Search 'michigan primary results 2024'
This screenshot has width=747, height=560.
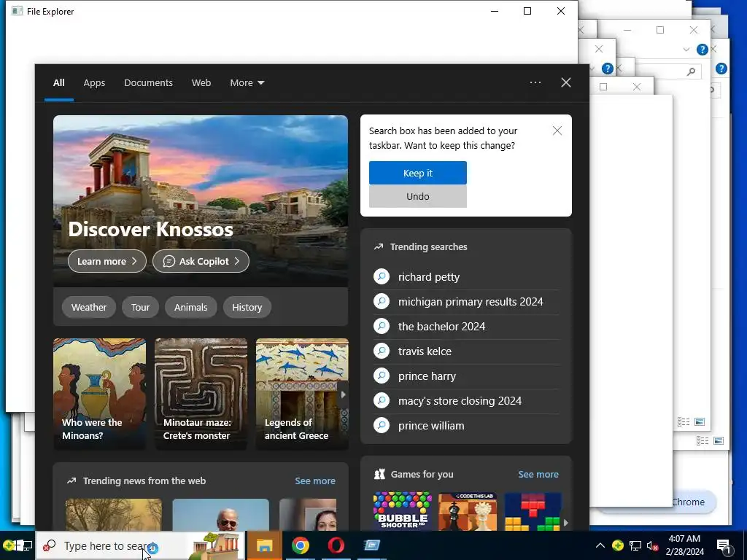tap(466, 301)
